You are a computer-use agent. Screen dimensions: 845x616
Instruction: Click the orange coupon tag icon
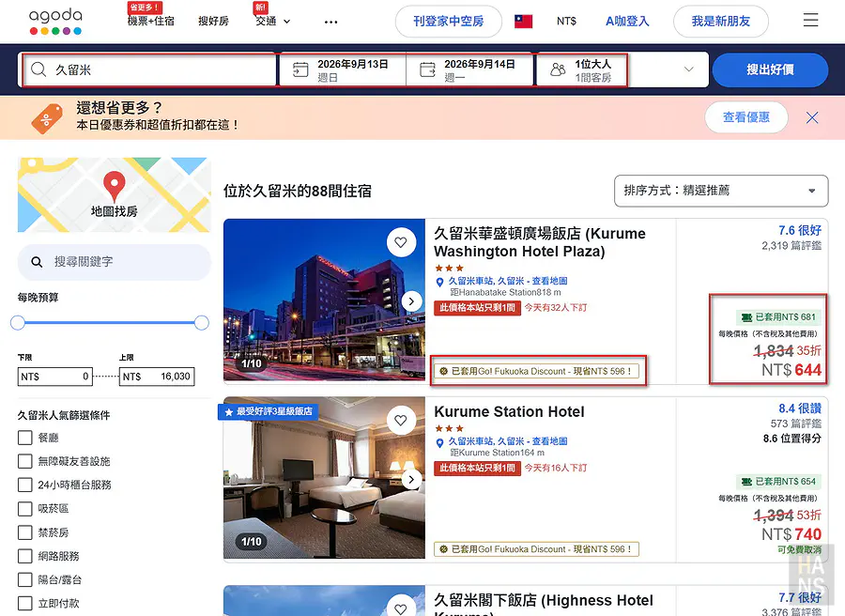pyautogui.click(x=47, y=118)
